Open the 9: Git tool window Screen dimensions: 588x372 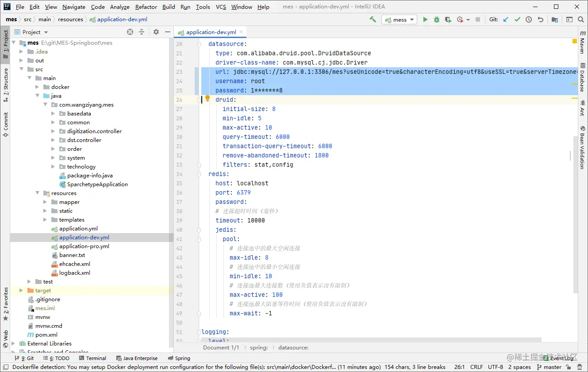click(24, 358)
